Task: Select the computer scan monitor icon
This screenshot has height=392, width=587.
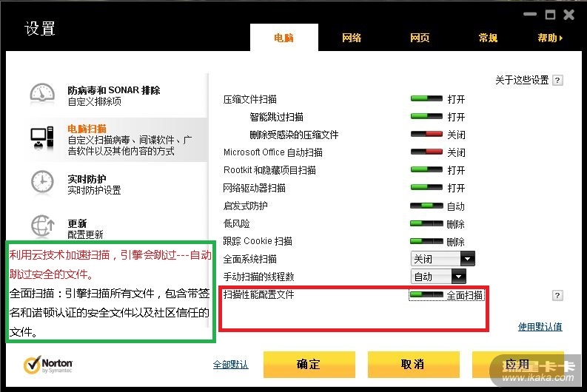Action: coord(42,138)
